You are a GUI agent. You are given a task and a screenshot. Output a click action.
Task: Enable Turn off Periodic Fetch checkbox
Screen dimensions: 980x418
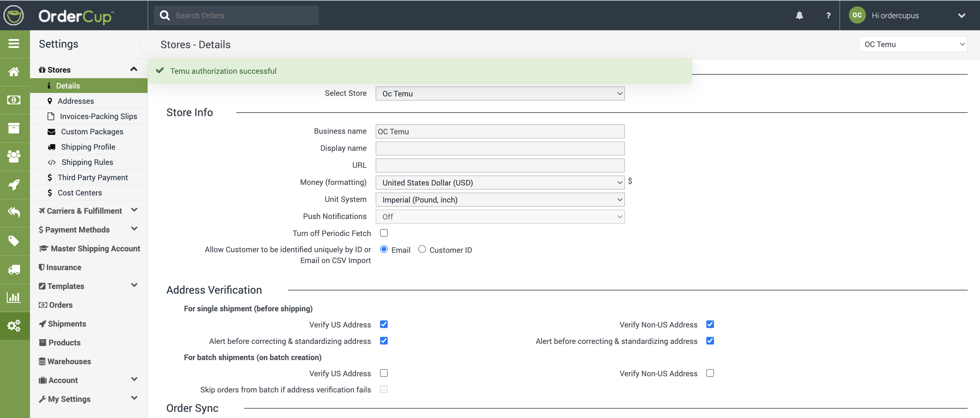pyautogui.click(x=384, y=233)
